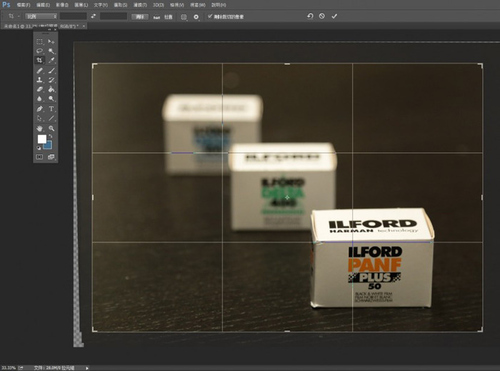Image resolution: width=500 pixels, height=371 pixels.
Task: Select the Hand tool
Action: tap(40, 128)
